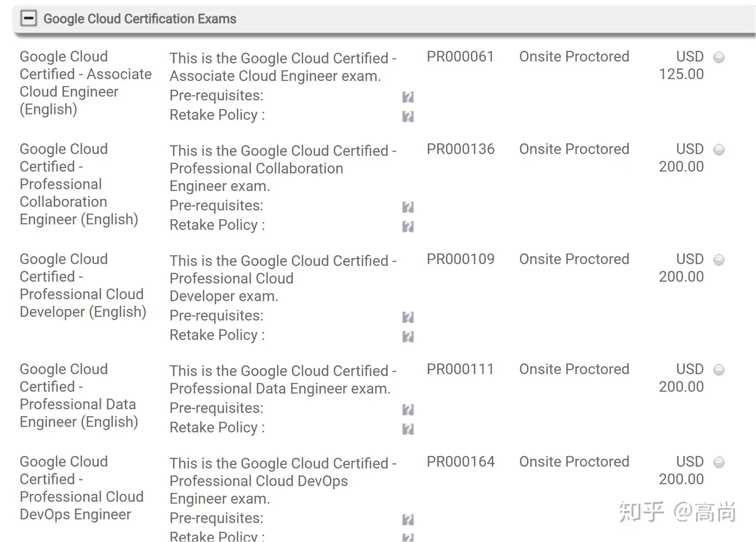756x542 pixels.
Task: Click the Google Cloud Certification Exams header title
Action: [140, 19]
